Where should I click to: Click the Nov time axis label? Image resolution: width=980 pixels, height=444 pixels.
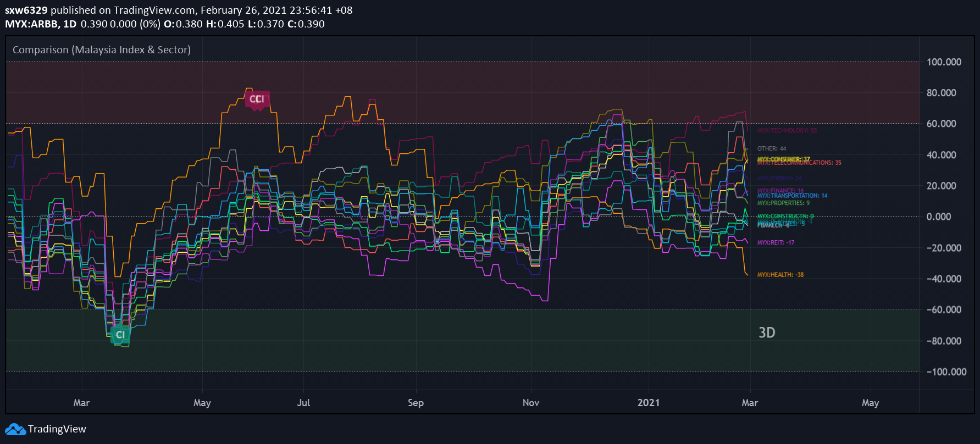tap(531, 403)
